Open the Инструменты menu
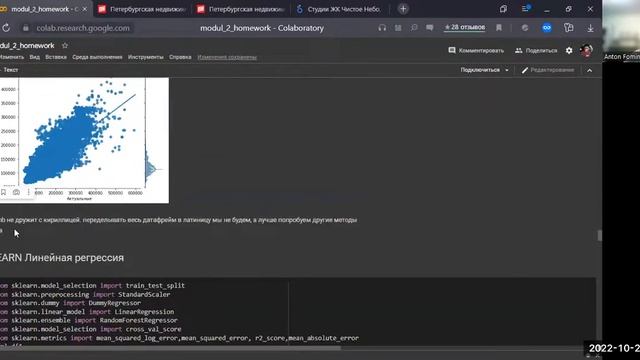The width and height of the screenshot is (640, 360). (x=146, y=57)
